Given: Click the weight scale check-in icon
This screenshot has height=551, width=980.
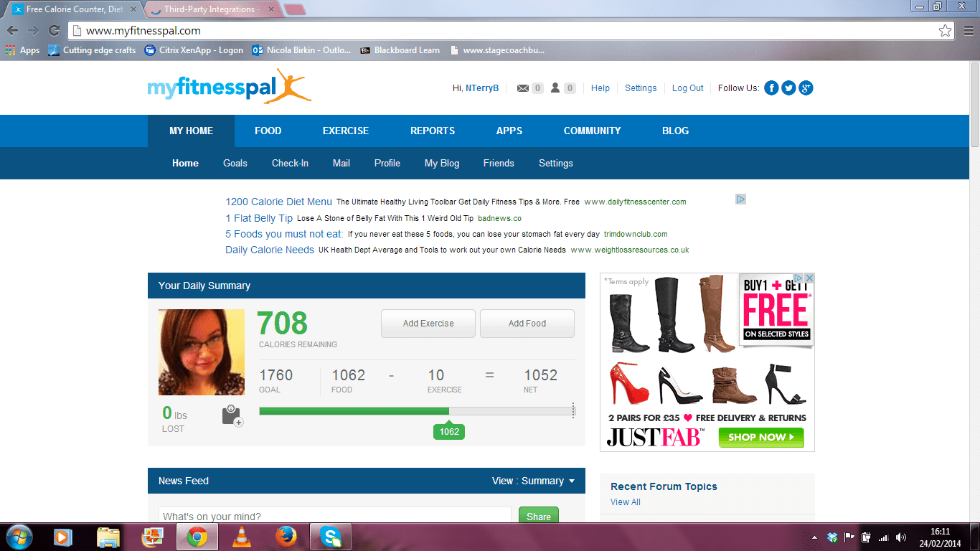Looking at the screenshot, I should tap(232, 416).
